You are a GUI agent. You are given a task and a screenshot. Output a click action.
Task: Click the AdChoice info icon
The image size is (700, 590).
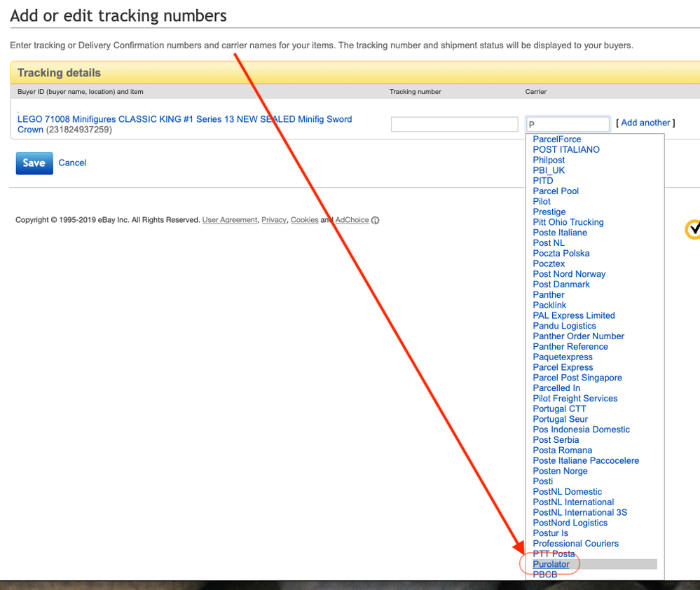pyautogui.click(x=376, y=220)
